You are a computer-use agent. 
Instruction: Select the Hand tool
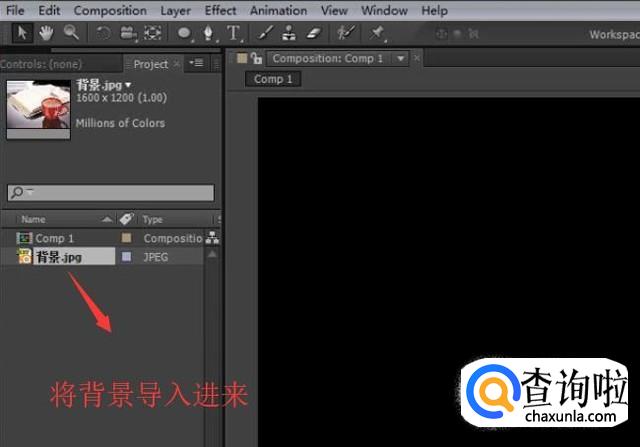46,33
